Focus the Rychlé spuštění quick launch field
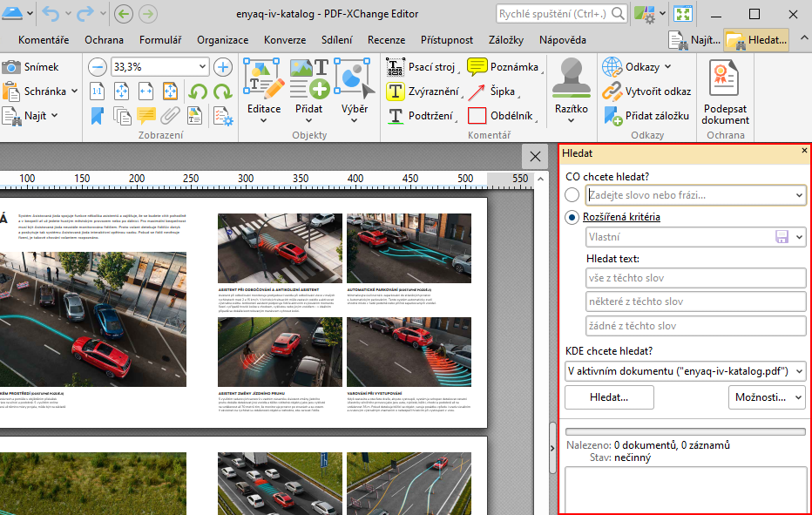 [x=561, y=13]
